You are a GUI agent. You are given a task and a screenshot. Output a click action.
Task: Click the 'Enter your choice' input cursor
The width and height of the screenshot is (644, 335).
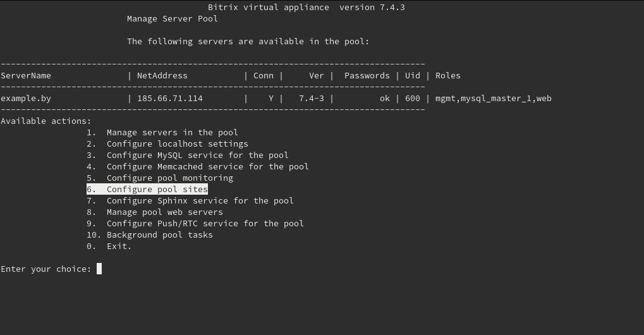[x=99, y=269]
